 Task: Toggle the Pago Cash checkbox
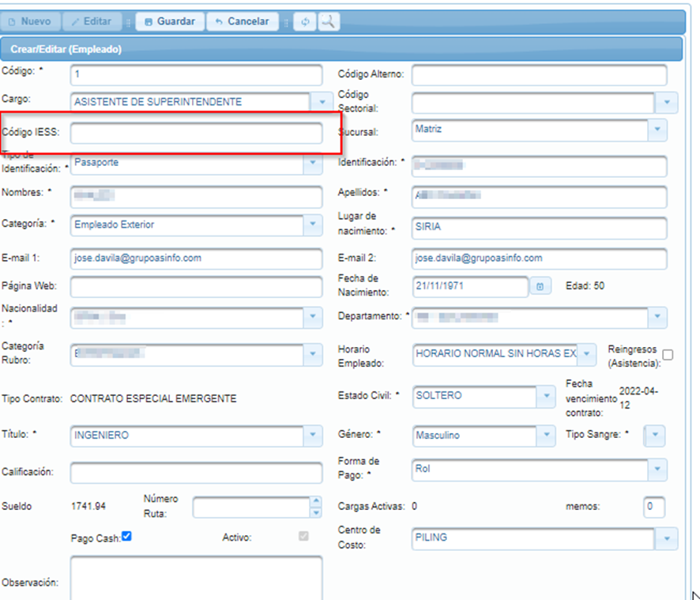pyautogui.click(x=126, y=536)
